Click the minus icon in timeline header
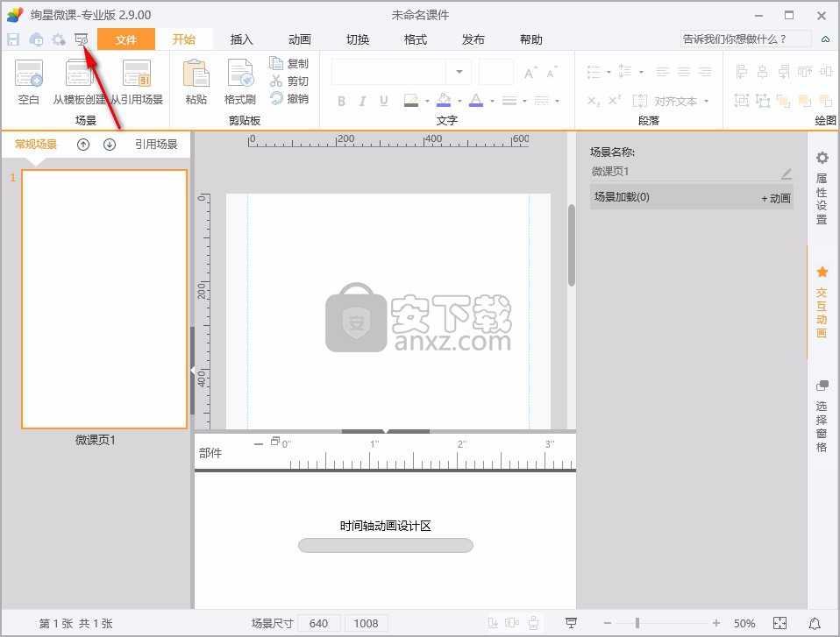Screen dimensions: 840x637 click(259, 443)
